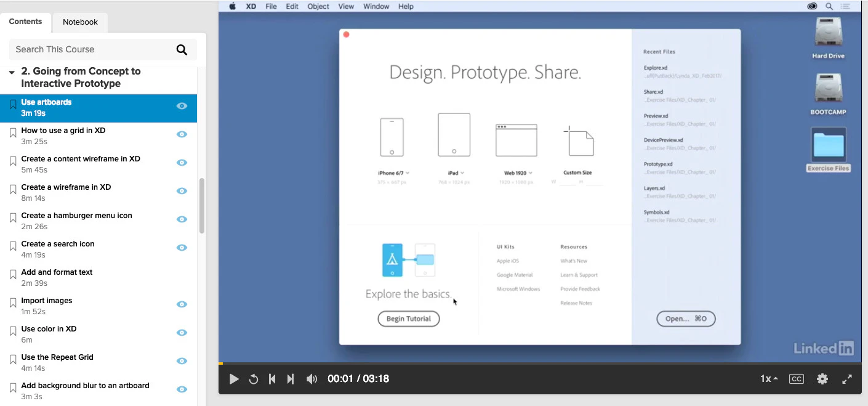Toggle the eye icon for Import images
The height and width of the screenshot is (406, 868).
click(182, 304)
